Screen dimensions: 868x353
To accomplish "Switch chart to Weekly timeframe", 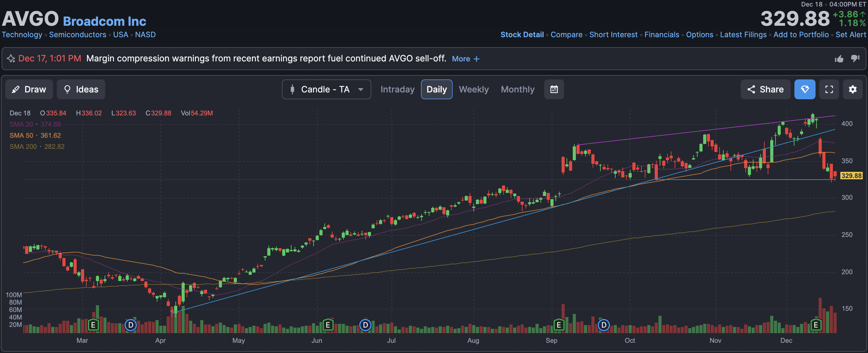I will (473, 89).
